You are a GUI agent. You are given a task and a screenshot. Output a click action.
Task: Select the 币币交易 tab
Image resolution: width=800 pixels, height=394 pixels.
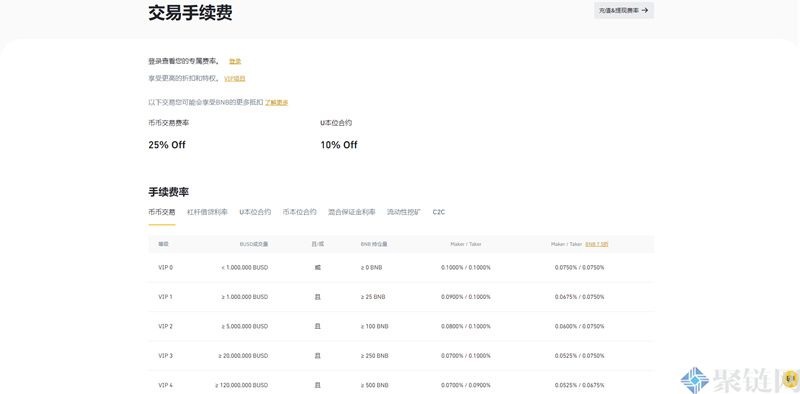162,212
